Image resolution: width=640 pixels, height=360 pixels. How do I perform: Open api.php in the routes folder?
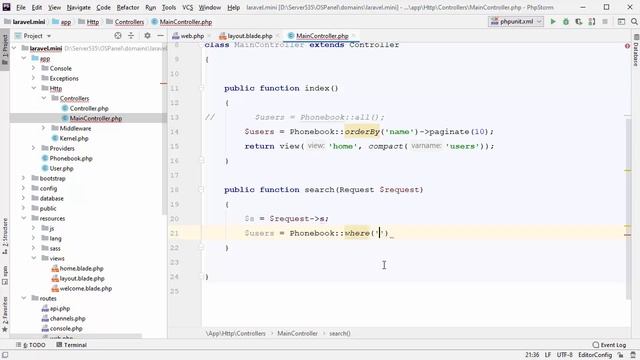coord(60,309)
